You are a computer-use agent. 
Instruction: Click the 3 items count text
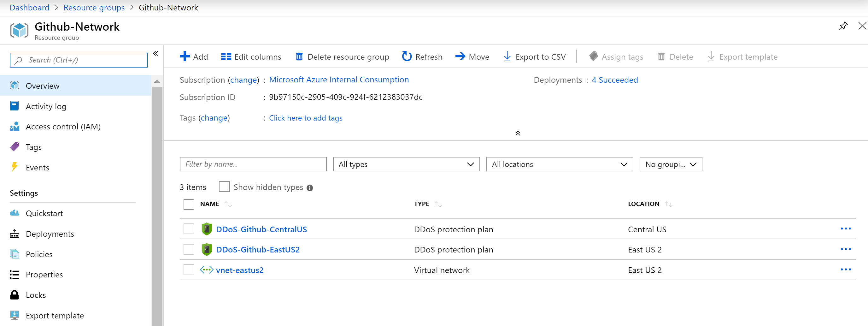pos(193,187)
